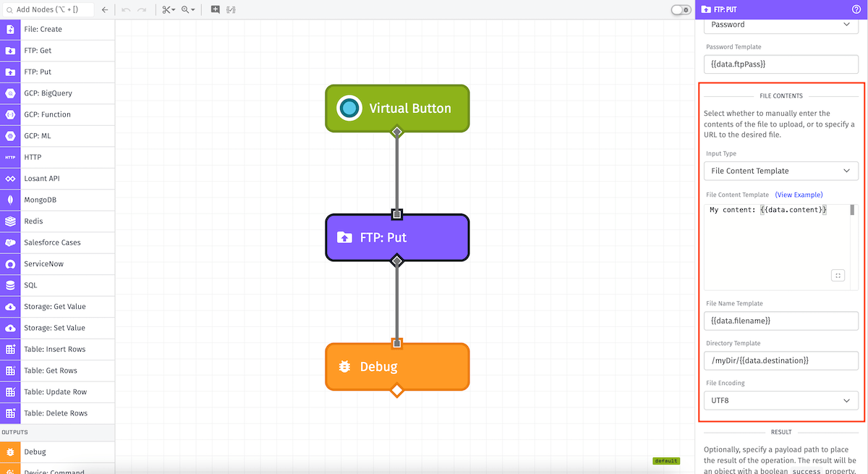Screen dimensions: 868x474
Task: Click the GCP: ML node icon
Action: coord(10,136)
